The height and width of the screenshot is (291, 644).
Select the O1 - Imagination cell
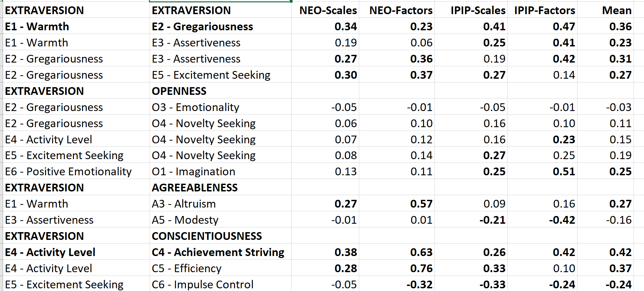click(193, 172)
